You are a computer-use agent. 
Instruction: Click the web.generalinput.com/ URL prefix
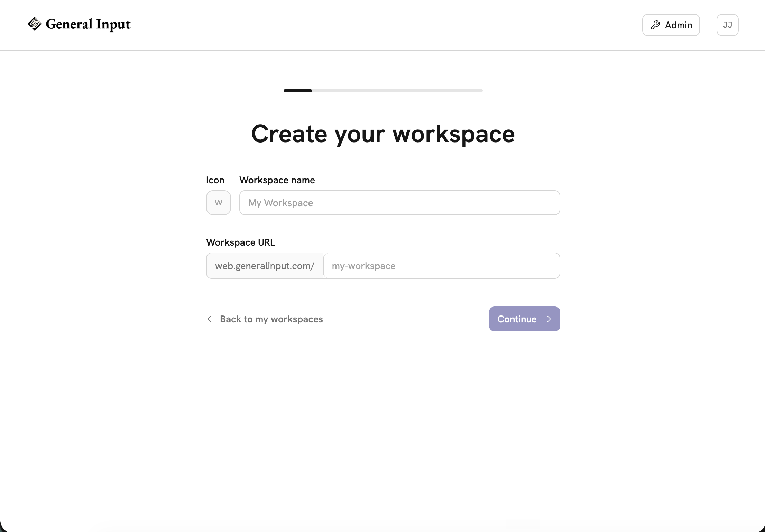[265, 266]
